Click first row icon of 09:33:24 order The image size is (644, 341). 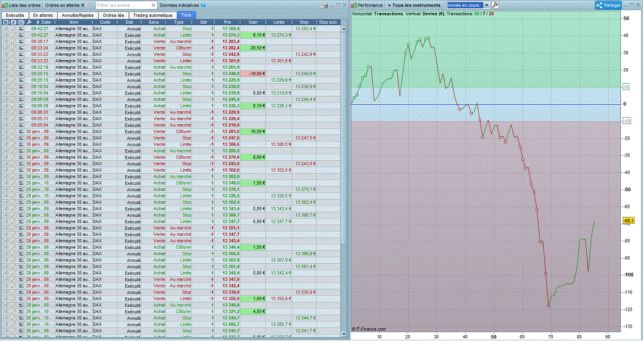point(6,48)
